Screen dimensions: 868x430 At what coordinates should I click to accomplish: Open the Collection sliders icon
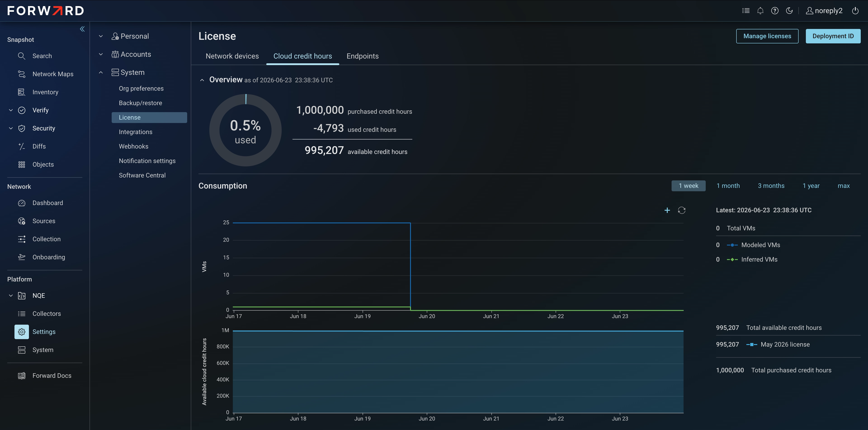[x=21, y=239]
